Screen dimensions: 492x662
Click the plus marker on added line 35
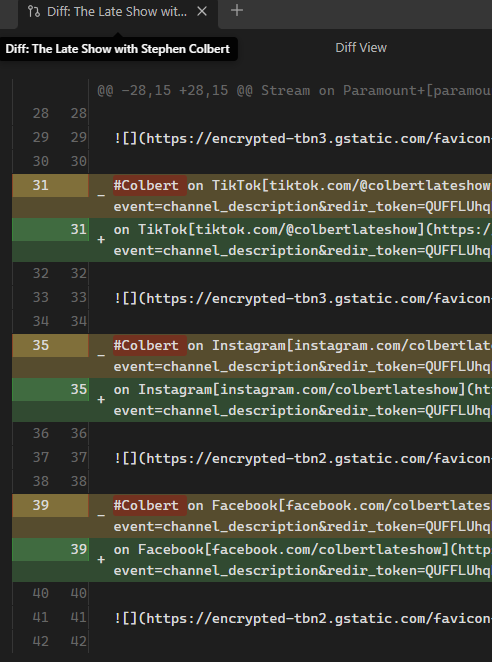101,399
